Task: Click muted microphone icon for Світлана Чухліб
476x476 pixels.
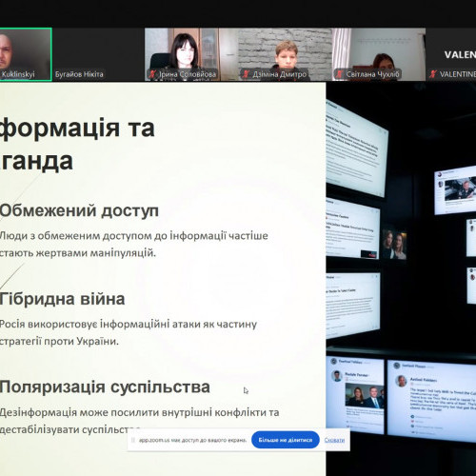Action: (340, 74)
